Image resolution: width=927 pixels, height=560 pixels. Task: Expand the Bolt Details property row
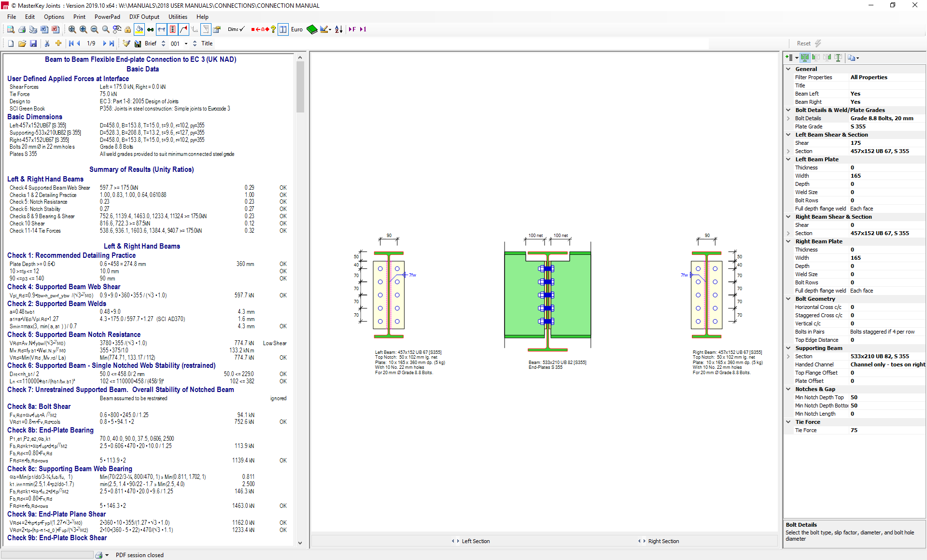(x=788, y=118)
